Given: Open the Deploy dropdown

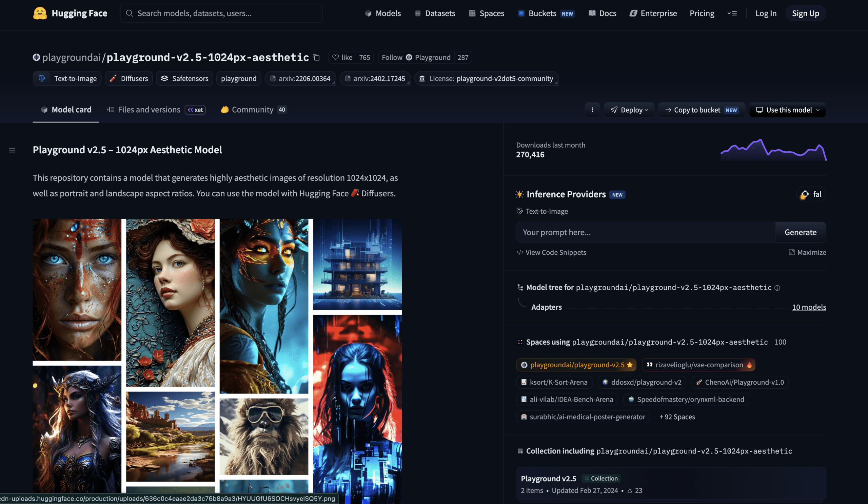Looking at the screenshot, I should pyautogui.click(x=629, y=110).
